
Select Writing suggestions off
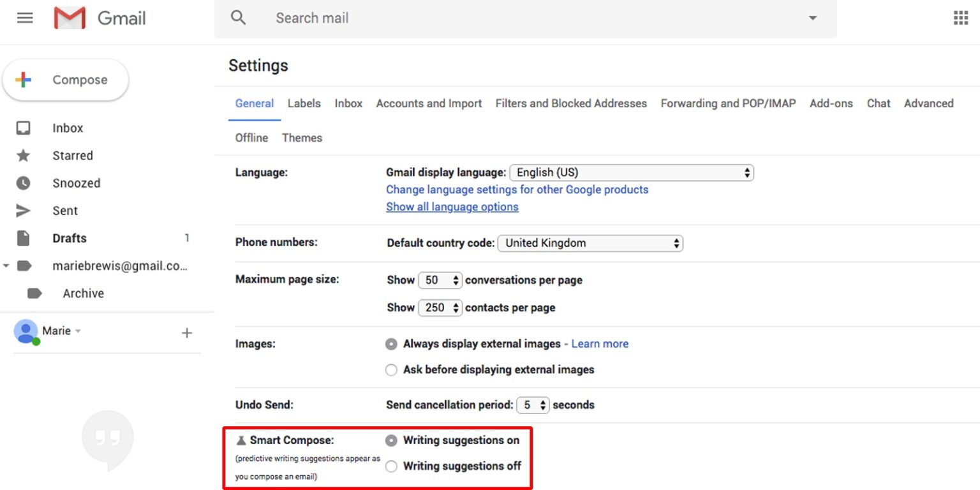tap(390, 466)
